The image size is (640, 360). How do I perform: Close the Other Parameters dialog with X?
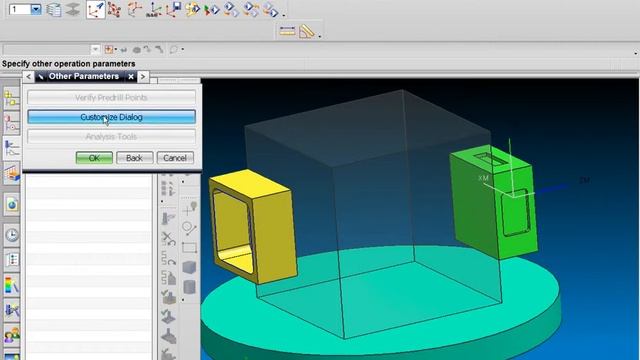point(131,76)
